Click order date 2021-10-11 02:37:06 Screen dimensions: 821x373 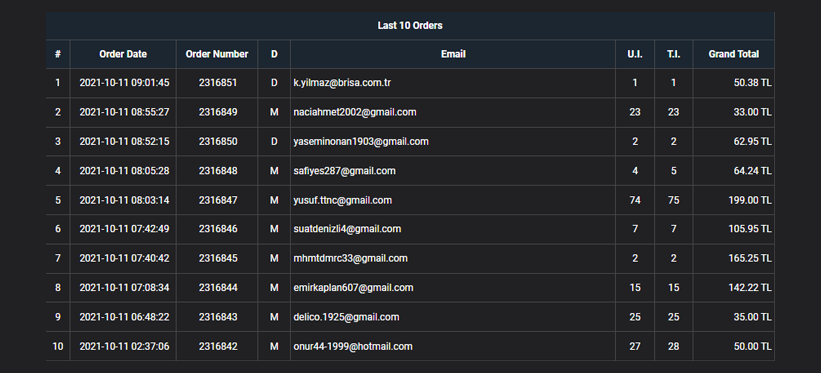(x=124, y=346)
